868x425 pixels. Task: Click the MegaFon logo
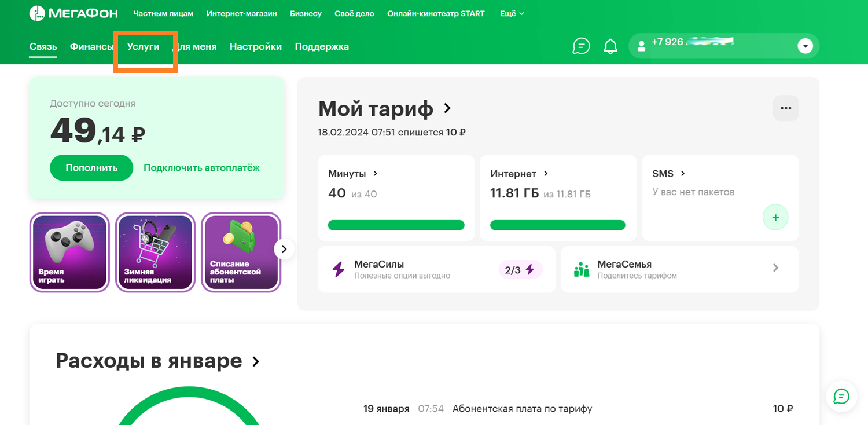coord(73,13)
